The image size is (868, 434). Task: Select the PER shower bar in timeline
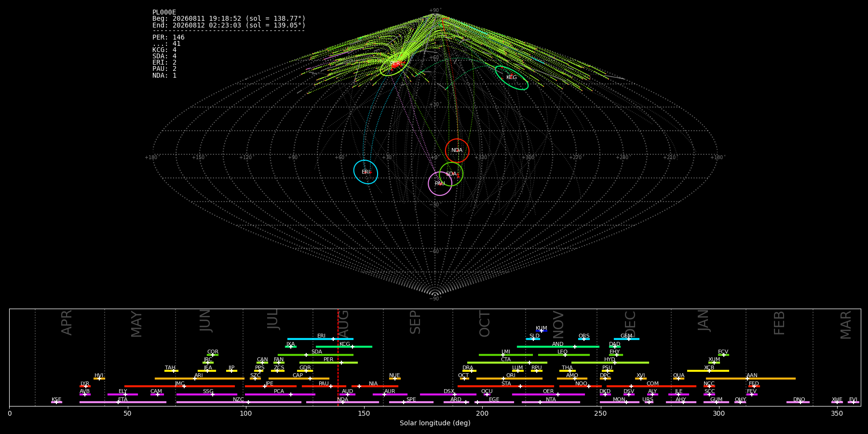(x=328, y=363)
